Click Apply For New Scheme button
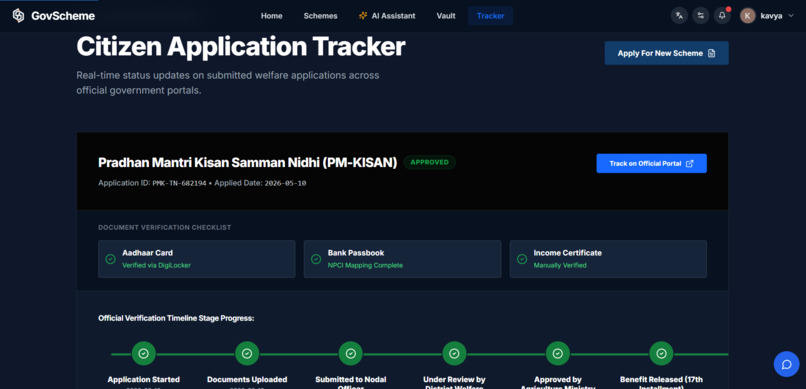806x389 pixels. tap(666, 53)
